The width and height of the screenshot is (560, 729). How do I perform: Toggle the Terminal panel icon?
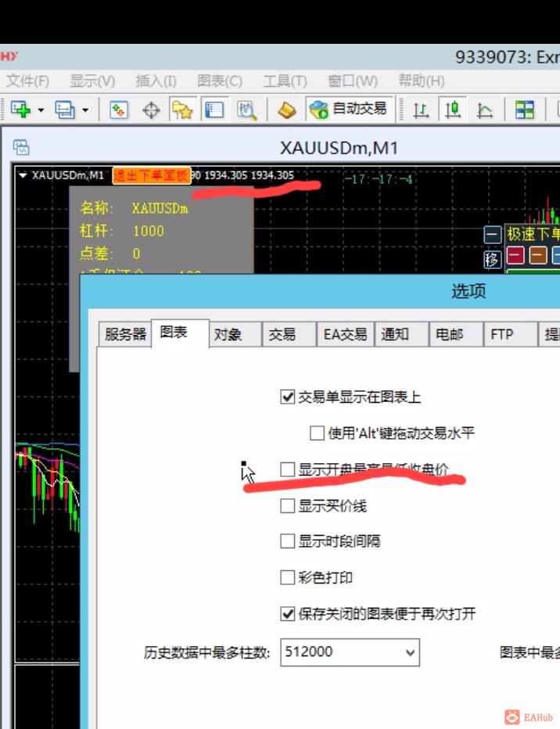coord(214,110)
